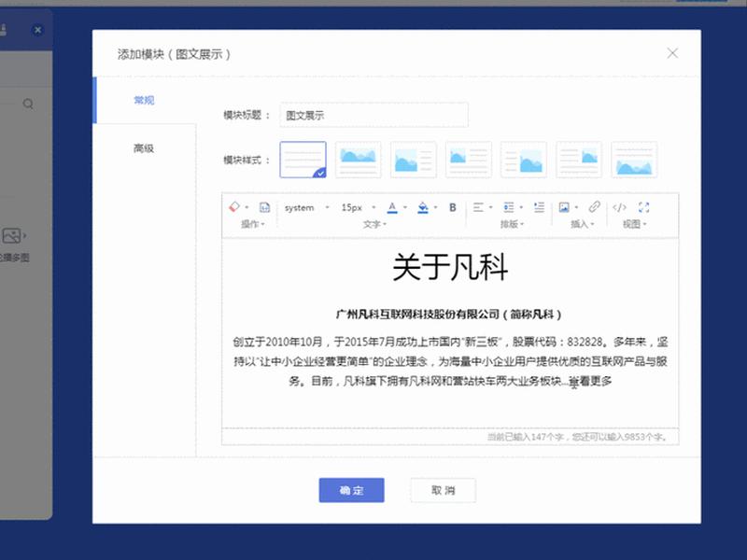The image size is (747, 560).
Task: Expand the alignment options arrow
Action: coord(491,207)
